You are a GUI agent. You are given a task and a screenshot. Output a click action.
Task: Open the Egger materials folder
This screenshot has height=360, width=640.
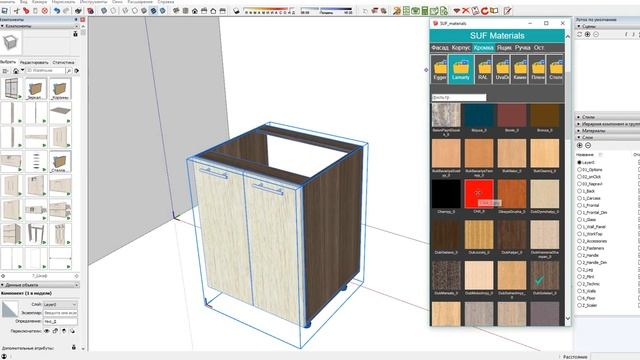pos(439,69)
